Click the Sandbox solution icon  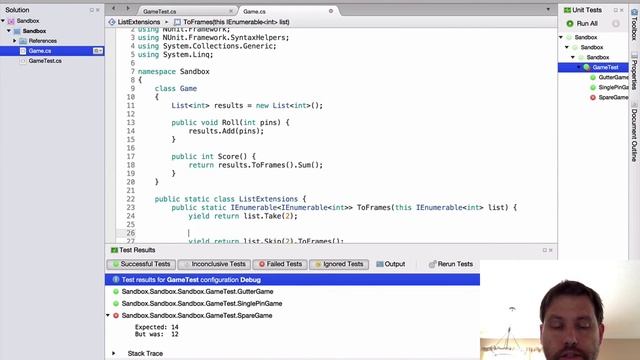(x=11, y=21)
